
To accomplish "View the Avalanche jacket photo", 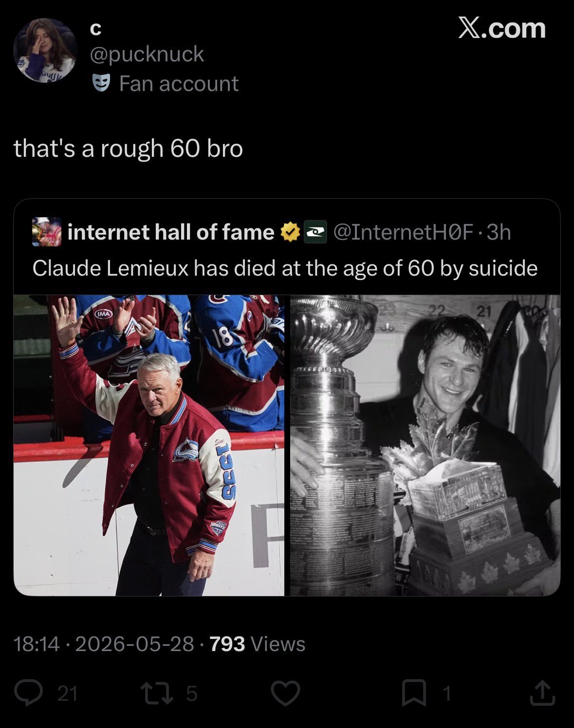I will [149, 445].
